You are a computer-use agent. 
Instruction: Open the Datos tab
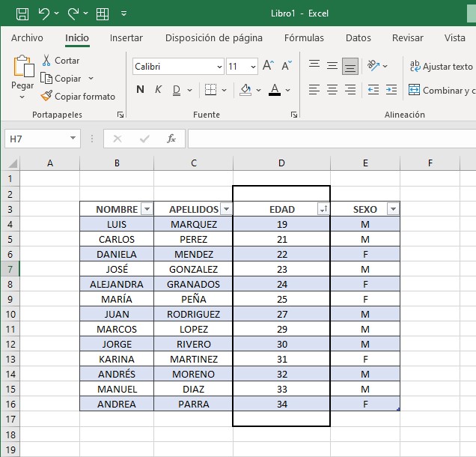point(358,38)
